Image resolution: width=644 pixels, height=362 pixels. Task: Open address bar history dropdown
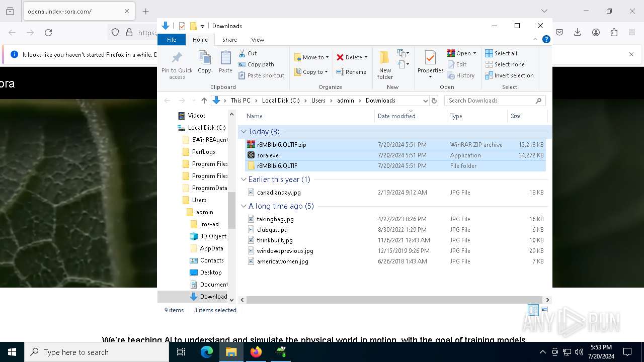(x=425, y=101)
